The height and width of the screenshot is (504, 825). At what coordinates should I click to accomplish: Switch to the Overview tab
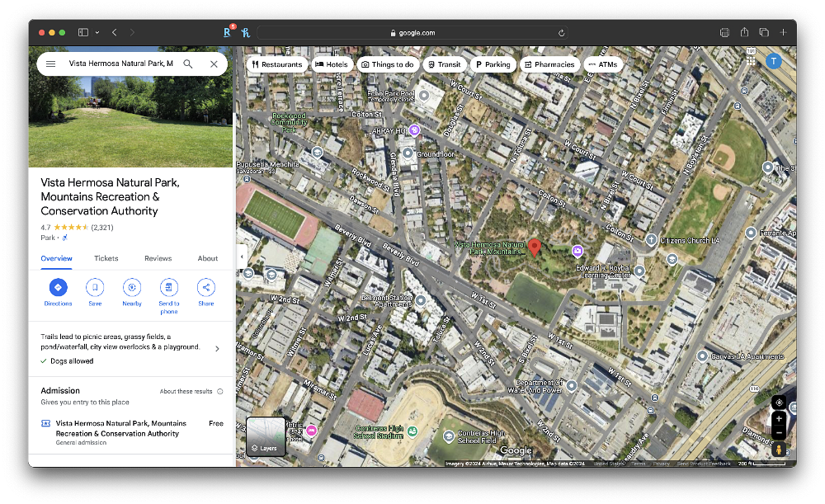click(x=56, y=258)
